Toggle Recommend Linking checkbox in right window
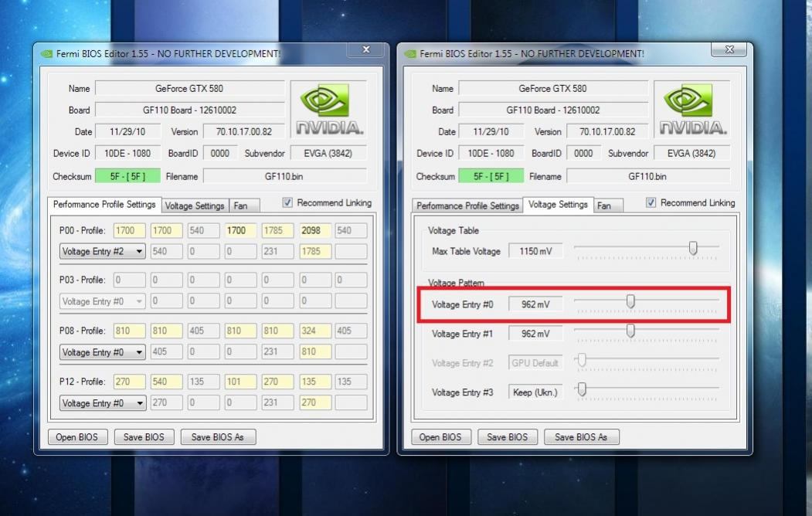Viewport: 812px width, 516px height. (651, 202)
